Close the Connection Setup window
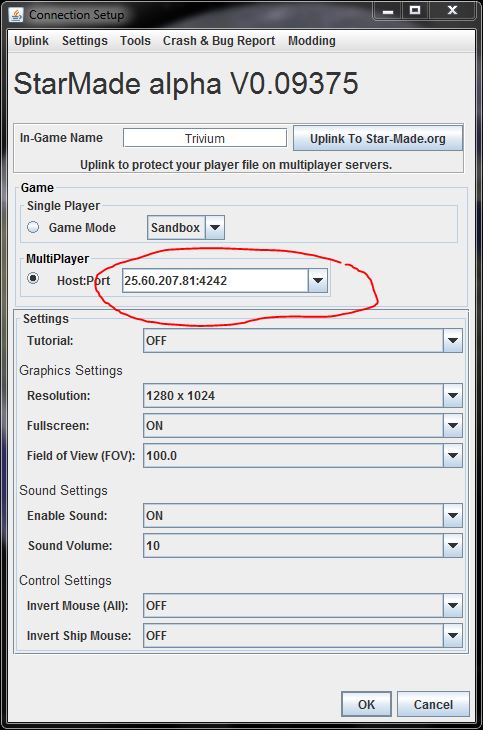This screenshot has height=730, width=483. pyautogui.click(x=453, y=11)
